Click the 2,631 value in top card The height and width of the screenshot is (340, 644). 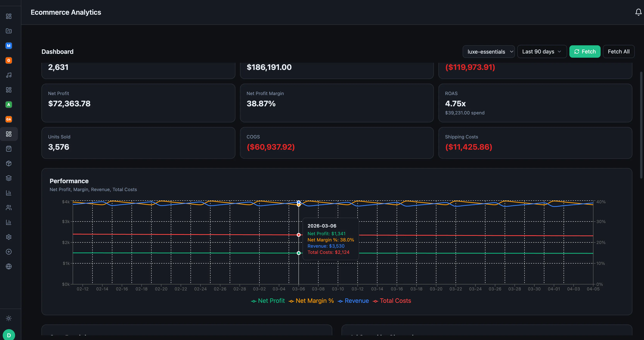click(x=58, y=67)
